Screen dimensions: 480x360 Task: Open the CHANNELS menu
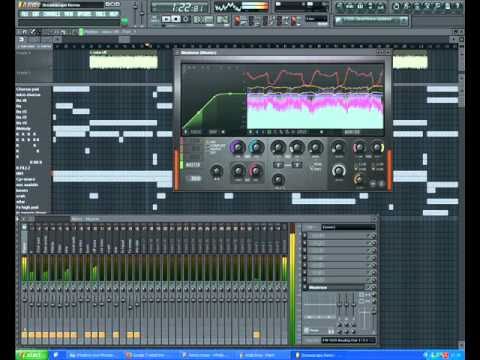point(52,14)
